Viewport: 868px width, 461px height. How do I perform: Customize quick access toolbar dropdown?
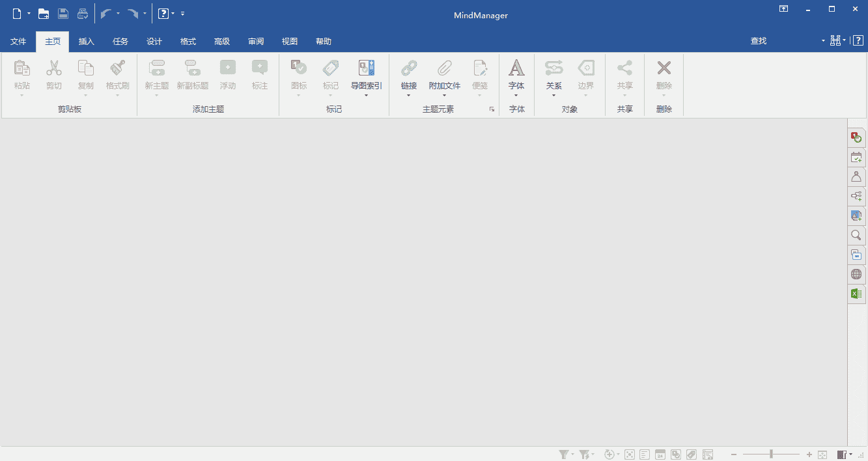pos(183,13)
